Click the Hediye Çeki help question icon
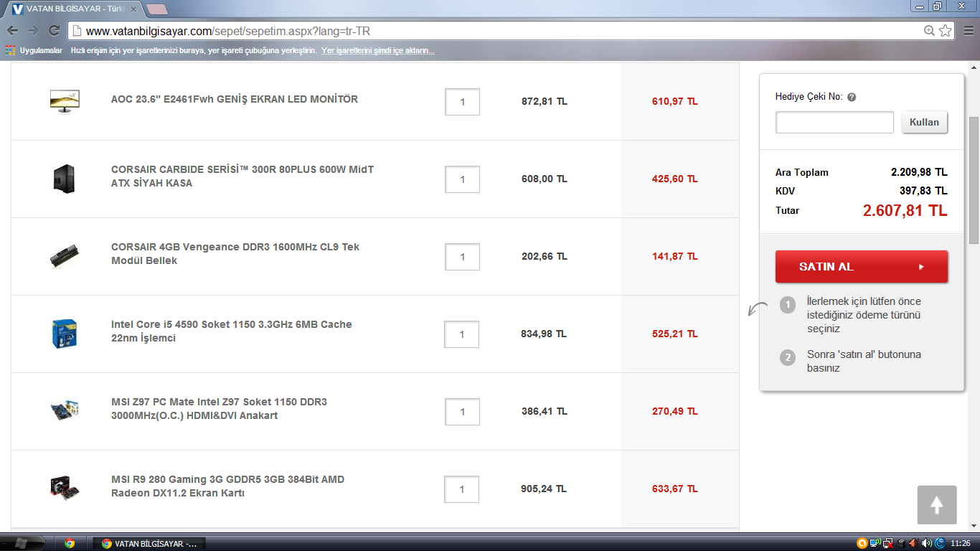 coord(852,97)
